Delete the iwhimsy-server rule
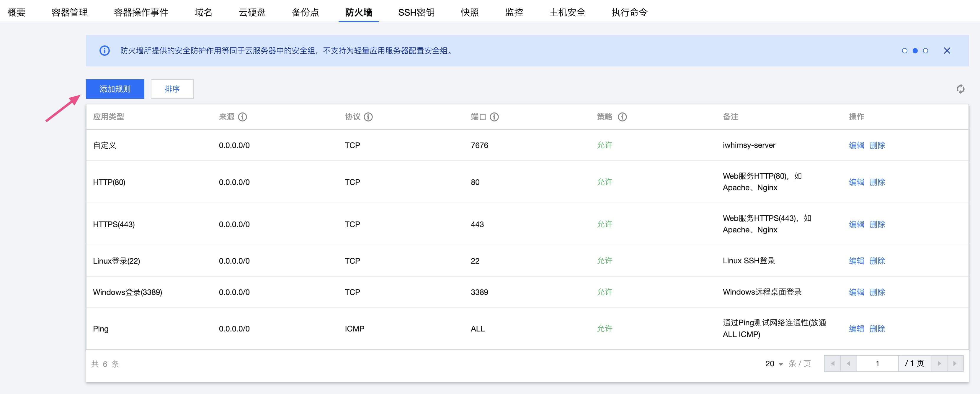Image resolution: width=980 pixels, height=394 pixels. point(877,145)
